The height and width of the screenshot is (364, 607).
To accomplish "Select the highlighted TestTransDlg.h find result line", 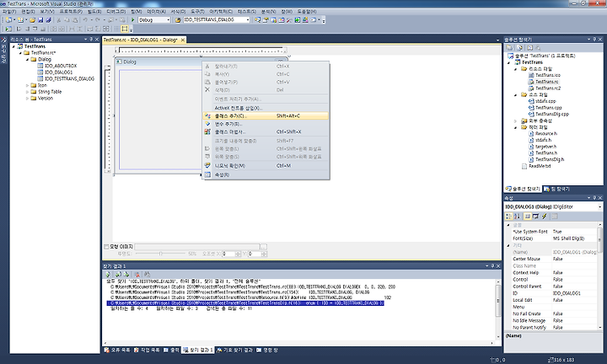I will click(245, 303).
